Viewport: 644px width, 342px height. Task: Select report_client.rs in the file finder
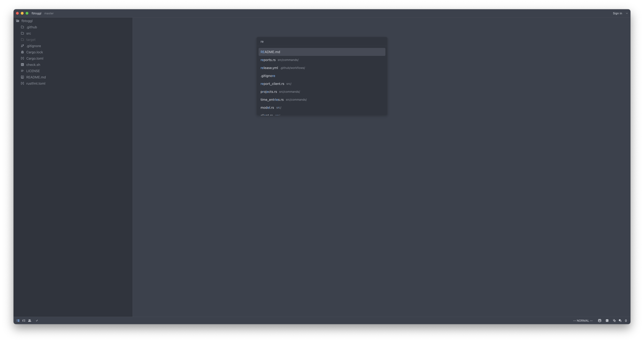point(322,84)
